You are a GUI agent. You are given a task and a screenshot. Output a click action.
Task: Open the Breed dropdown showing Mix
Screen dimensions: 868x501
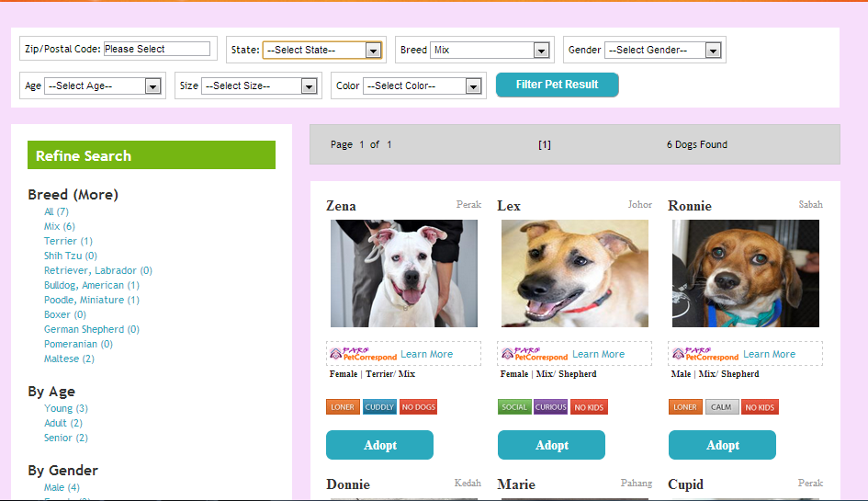point(490,50)
